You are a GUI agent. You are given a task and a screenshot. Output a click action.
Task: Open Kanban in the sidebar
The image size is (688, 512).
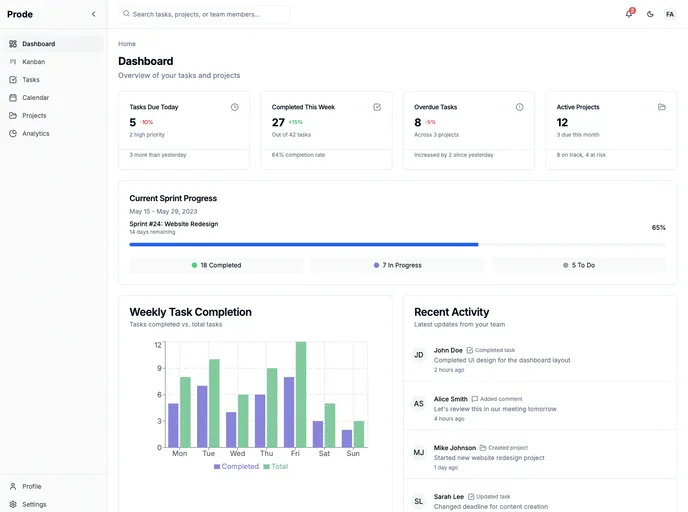(33, 62)
